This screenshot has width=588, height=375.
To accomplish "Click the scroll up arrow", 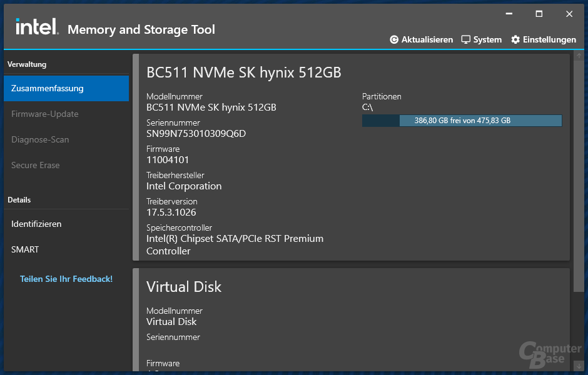I will pyautogui.click(x=579, y=56).
